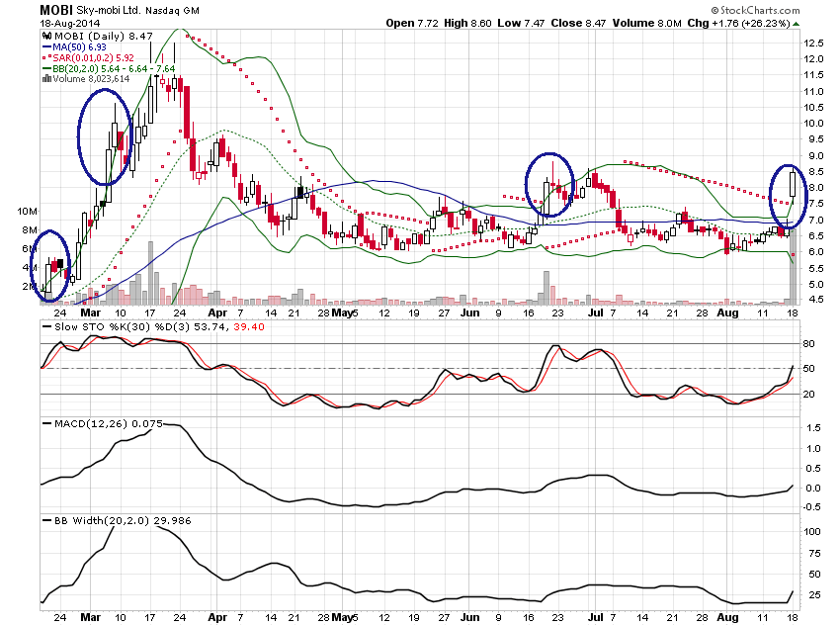Select the 'Volume 8,023,614' legend entry
Screen dimensions: 840x626
[91, 79]
